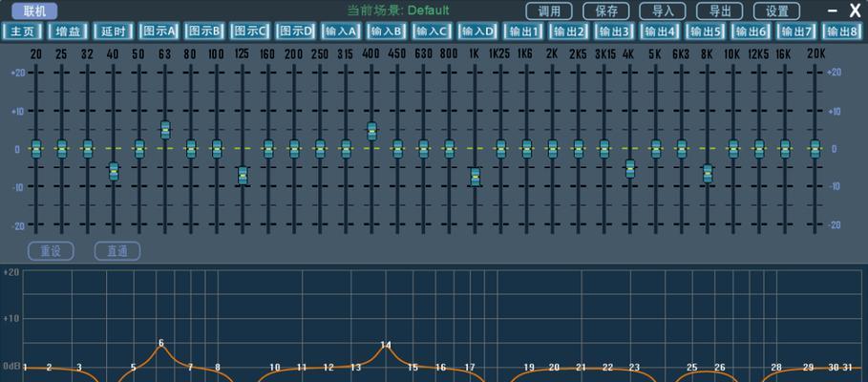The image size is (868, 382).
Task: Click the 导出 export button
Action: pyautogui.click(x=720, y=11)
